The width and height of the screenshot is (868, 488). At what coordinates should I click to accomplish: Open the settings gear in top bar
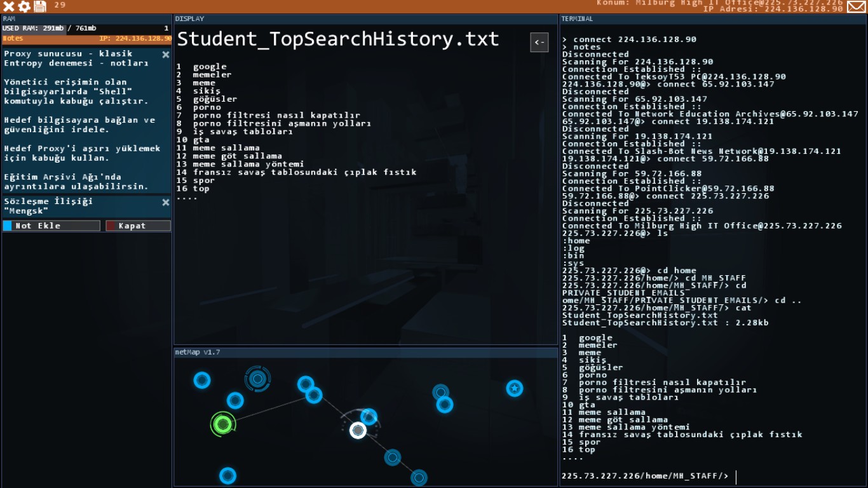24,6
